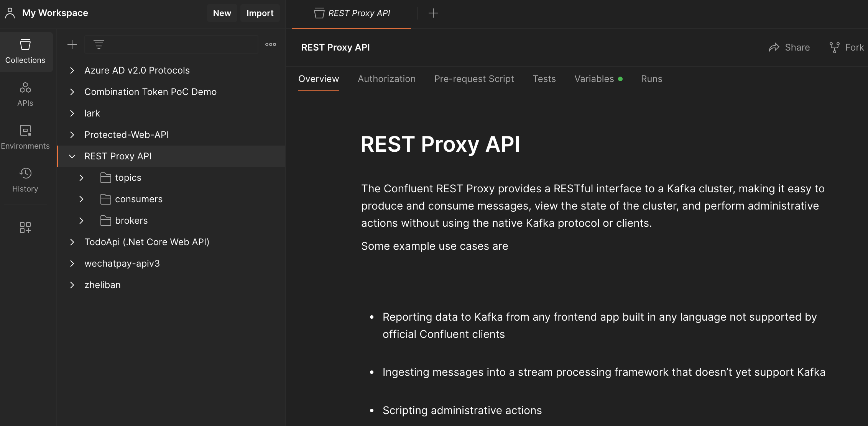Screen dimensions: 868x426
Task: Click the Import button
Action: pos(260,13)
